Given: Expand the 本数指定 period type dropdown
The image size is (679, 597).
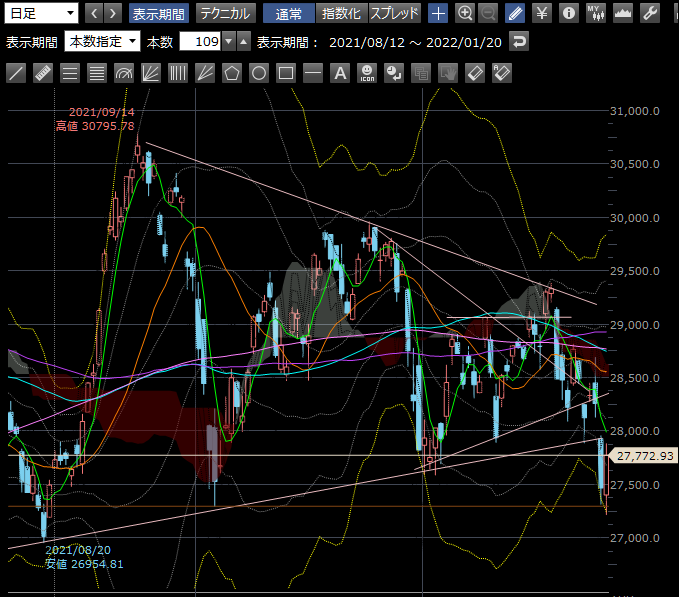Looking at the screenshot, I should click(103, 41).
